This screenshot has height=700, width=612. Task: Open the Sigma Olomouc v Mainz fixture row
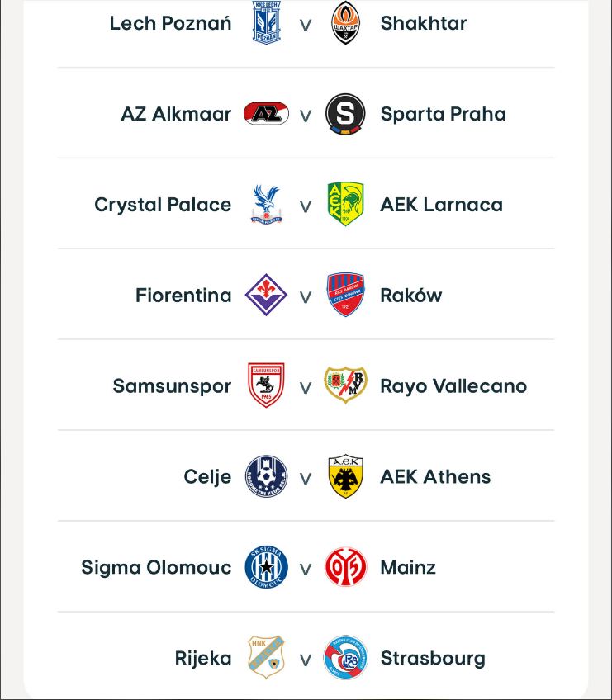coord(306,568)
